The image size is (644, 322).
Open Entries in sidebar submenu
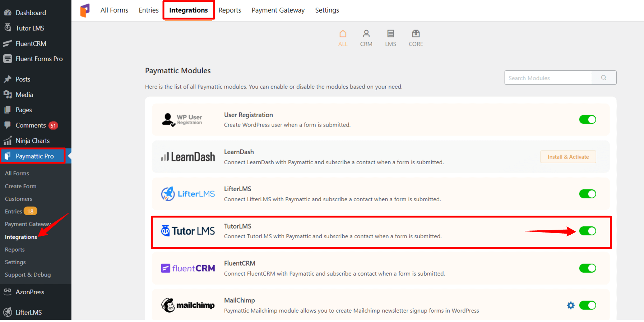click(13, 211)
